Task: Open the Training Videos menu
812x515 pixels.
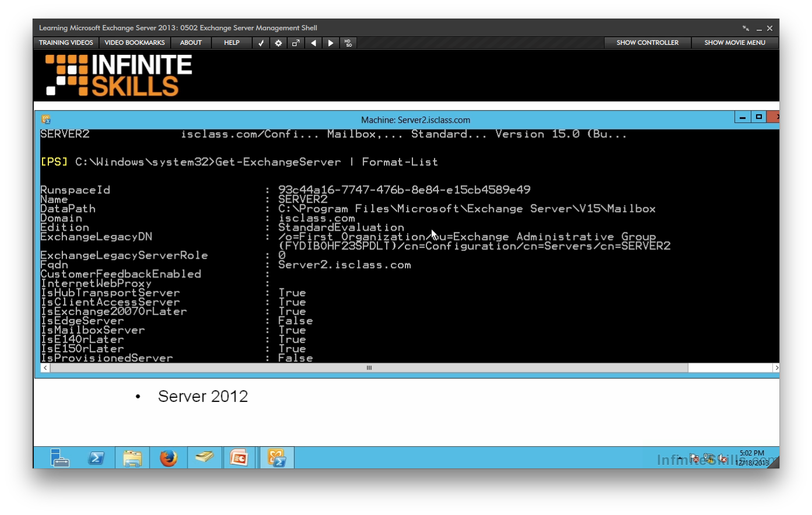Action: [66, 43]
